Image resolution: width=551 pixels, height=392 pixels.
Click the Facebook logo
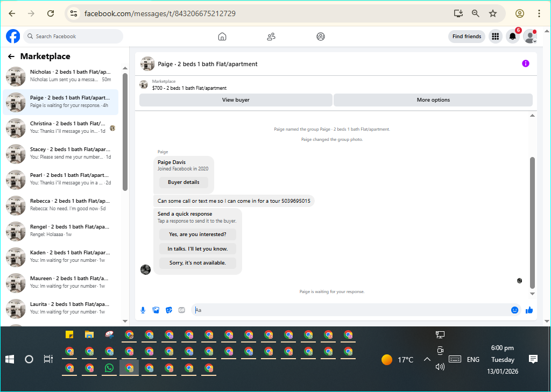coord(13,36)
